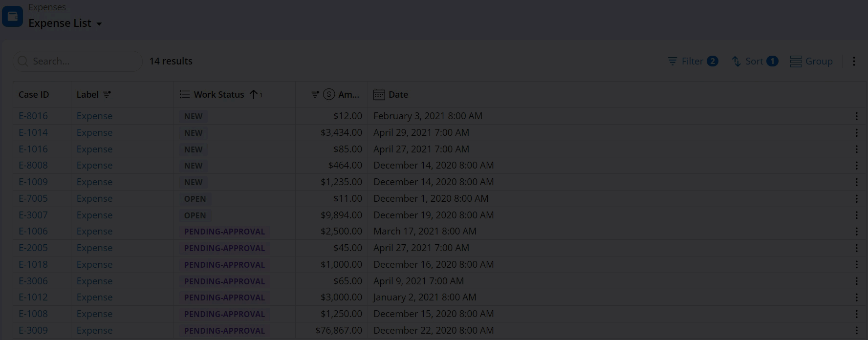Open case E-8016 link
Viewport: 868px width, 340px height.
tap(33, 116)
